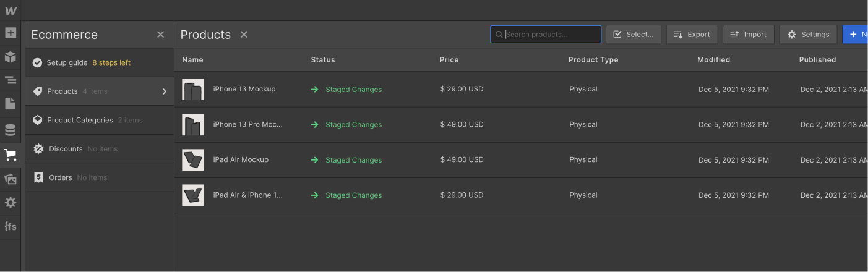Expand the Products chevron arrow
Viewport: 868px width, 272px height.
[165, 91]
